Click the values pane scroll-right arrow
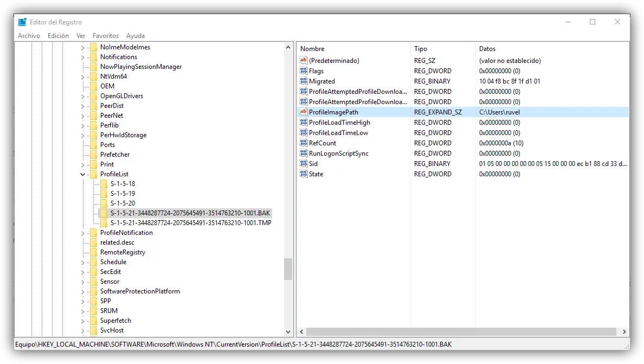The width and height of the screenshot is (644, 364). (x=624, y=331)
